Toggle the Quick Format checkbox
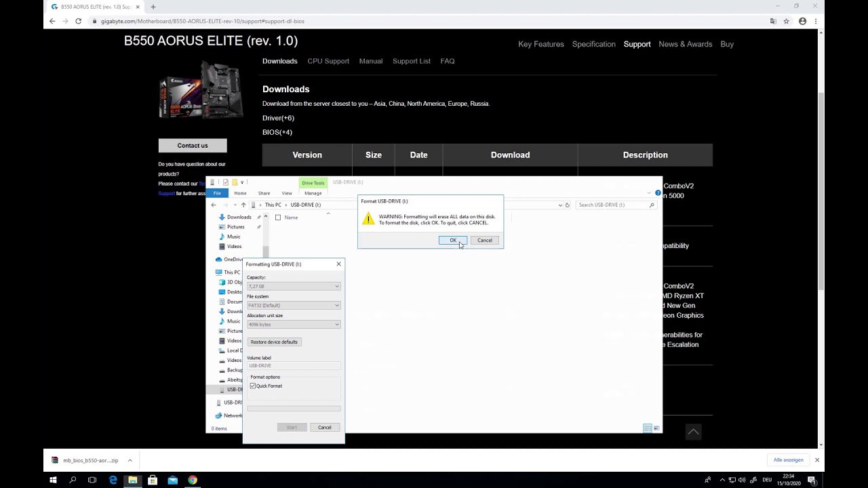 (253, 386)
